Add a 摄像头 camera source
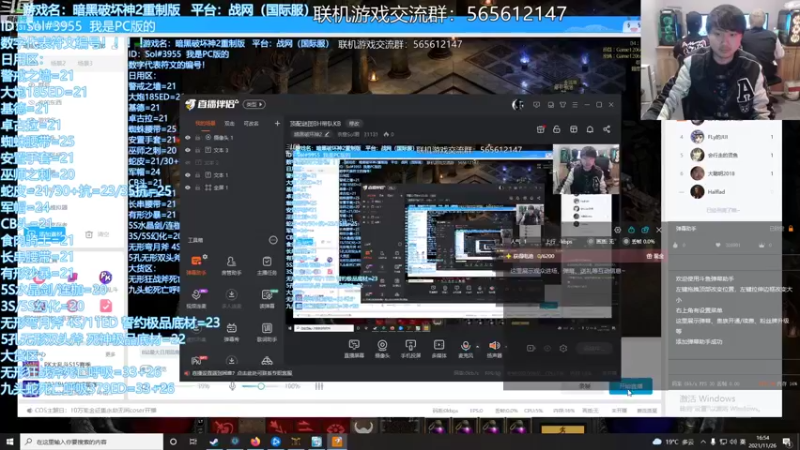The height and width of the screenshot is (450, 800). click(382, 348)
